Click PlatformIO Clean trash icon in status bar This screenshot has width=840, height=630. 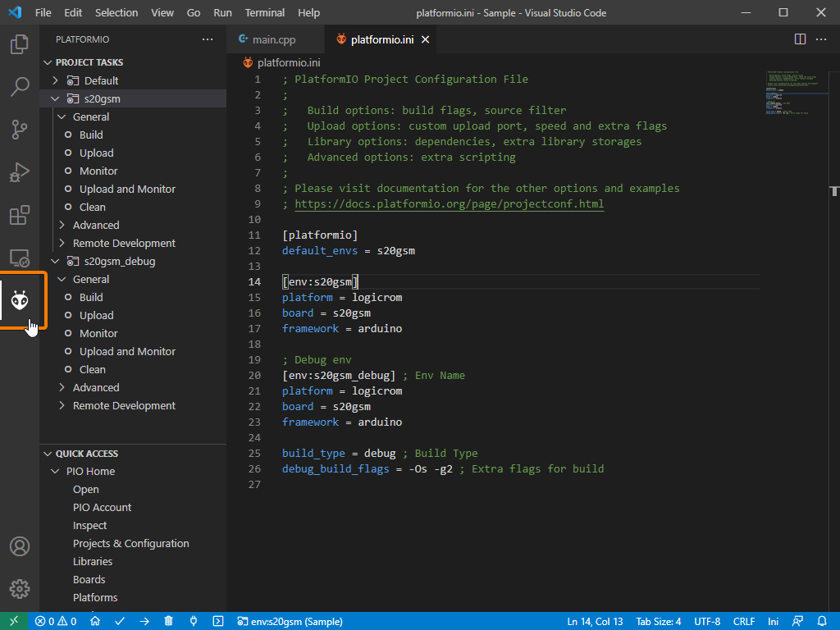(169, 621)
